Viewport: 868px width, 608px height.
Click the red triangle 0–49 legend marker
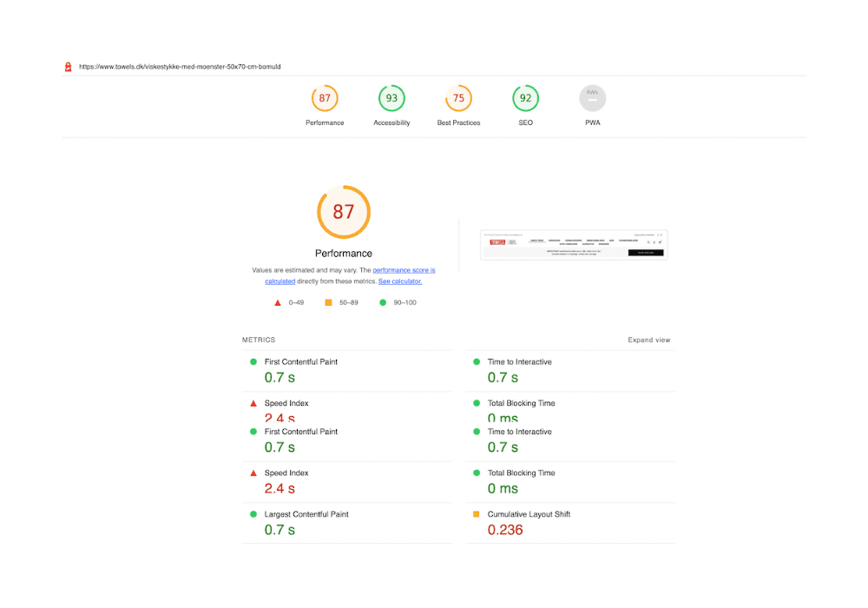276,301
